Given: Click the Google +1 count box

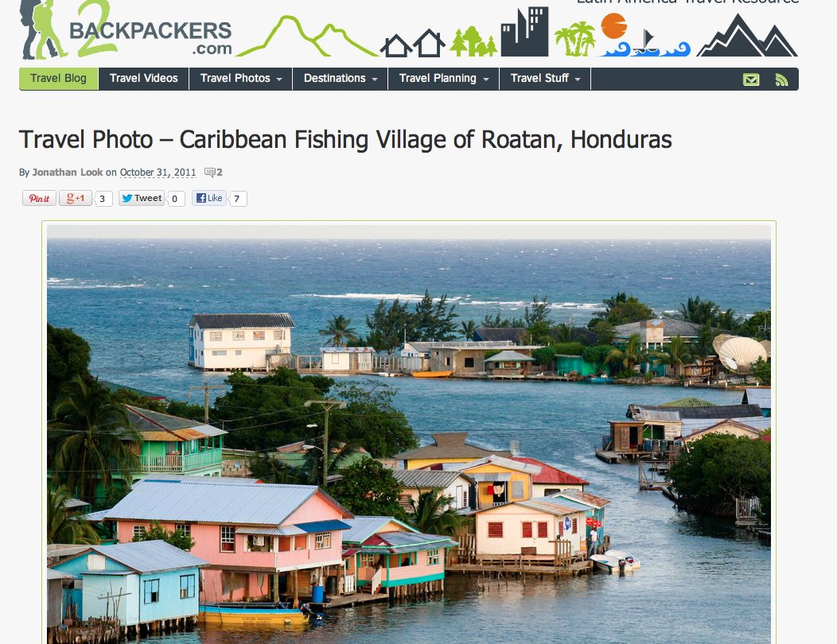Looking at the screenshot, I should tap(103, 199).
